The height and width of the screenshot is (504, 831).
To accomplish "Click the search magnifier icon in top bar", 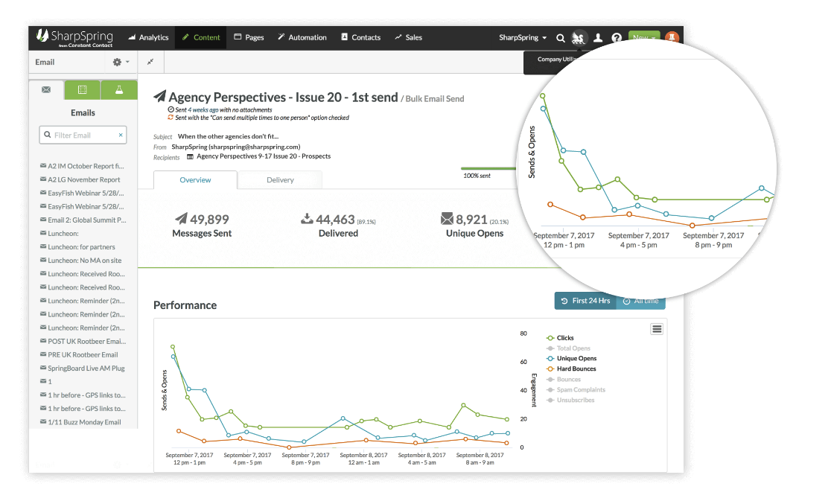I will (561, 38).
